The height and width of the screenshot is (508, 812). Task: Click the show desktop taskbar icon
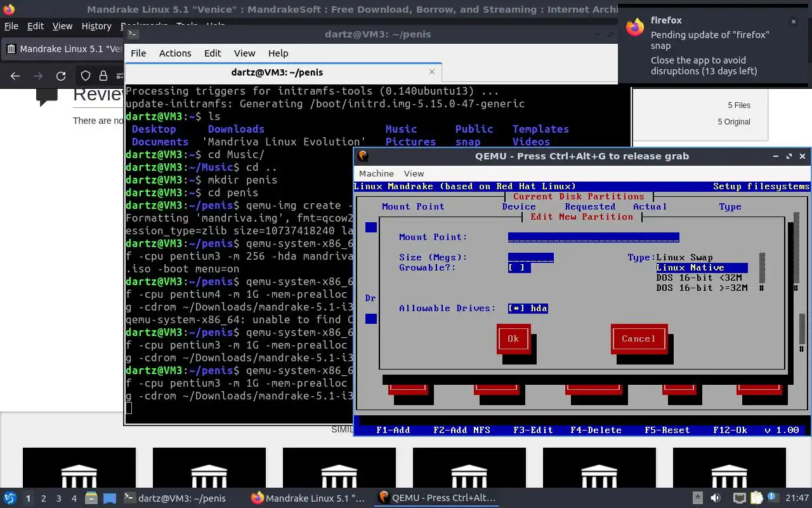(109, 498)
